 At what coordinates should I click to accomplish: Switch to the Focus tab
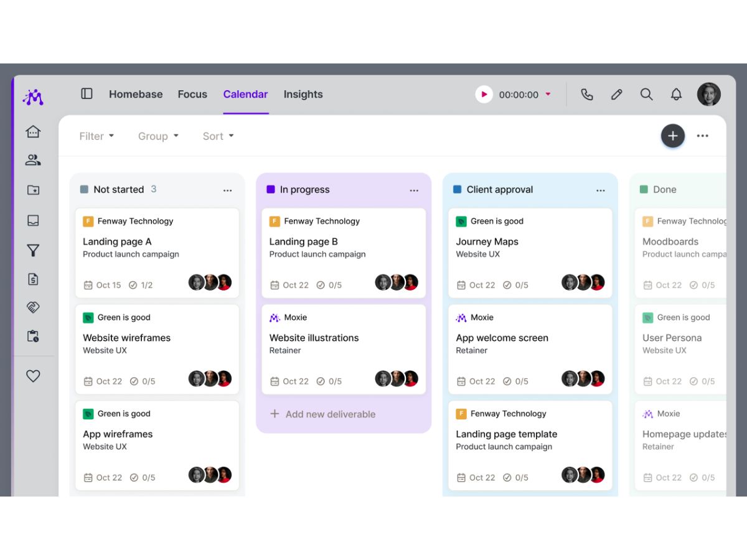pos(192,94)
